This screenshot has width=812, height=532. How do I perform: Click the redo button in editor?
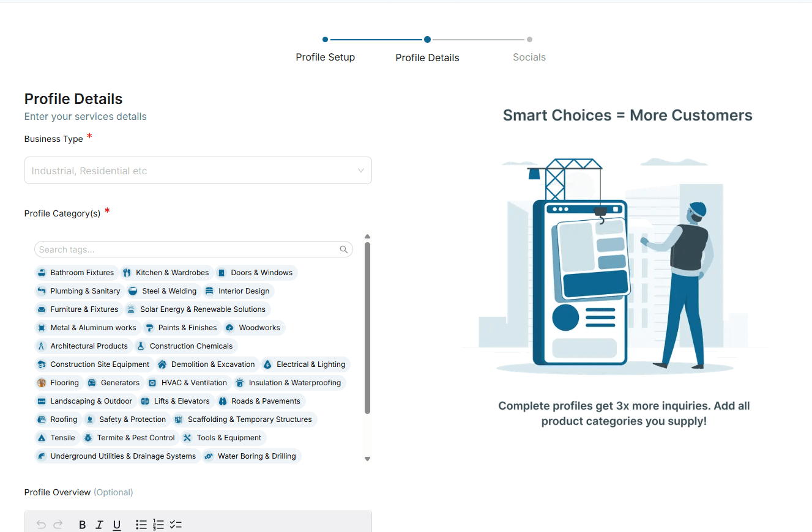tap(58, 525)
